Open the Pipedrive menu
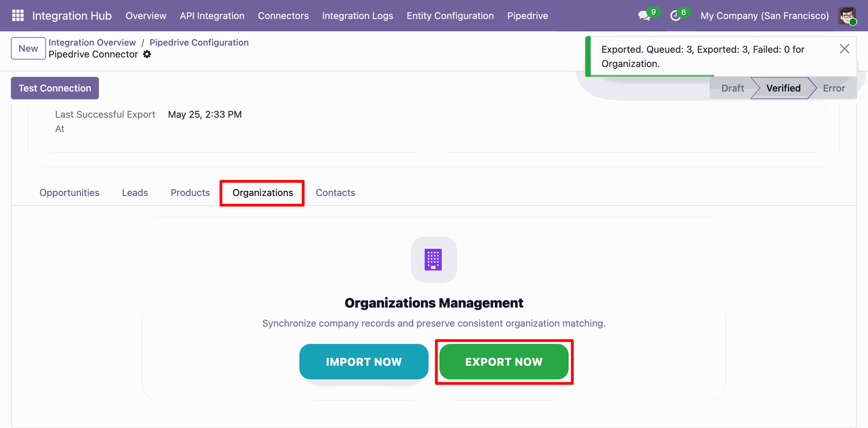 click(528, 16)
